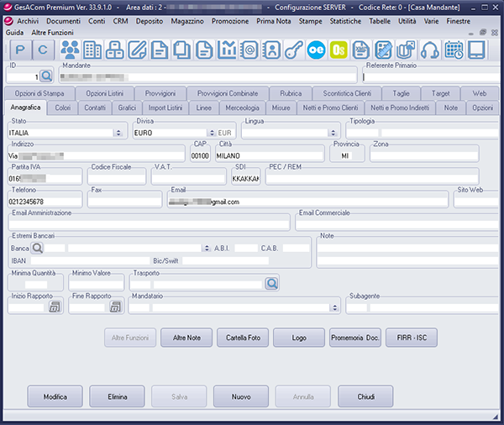Click the key icon in toolbar
Viewport: 504px width, 425px height.
294,50
